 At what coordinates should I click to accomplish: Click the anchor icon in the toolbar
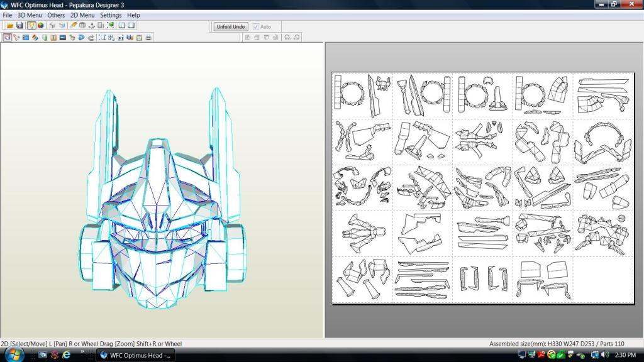point(92,25)
